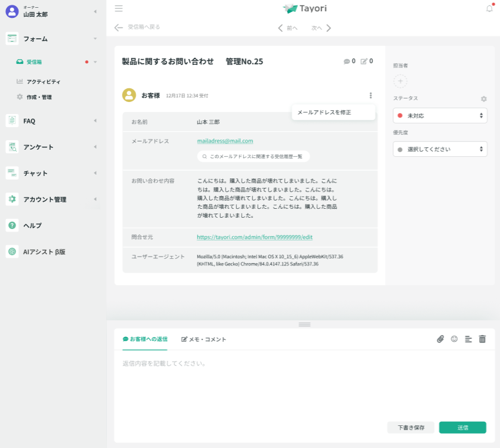Open the notification bell

(x=489, y=8)
